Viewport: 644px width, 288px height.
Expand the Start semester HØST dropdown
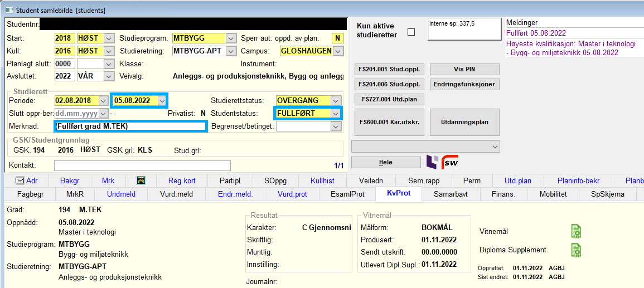(109, 38)
